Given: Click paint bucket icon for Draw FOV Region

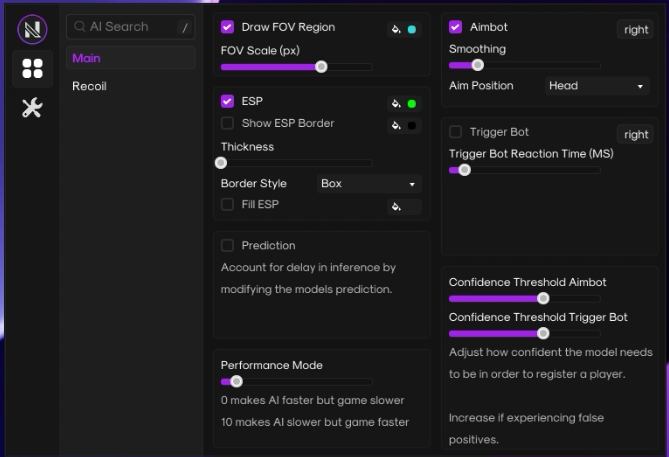Looking at the screenshot, I should click(x=396, y=29).
